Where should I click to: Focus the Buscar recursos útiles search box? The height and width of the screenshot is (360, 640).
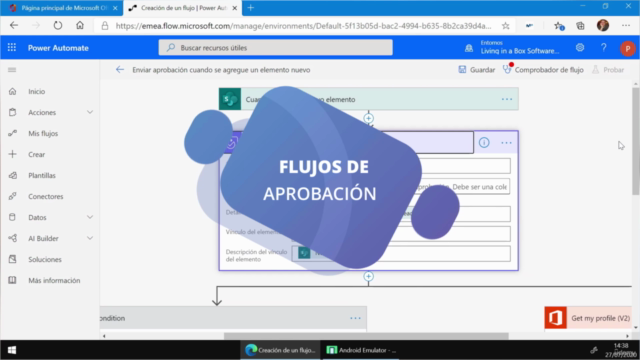[x=276, y=48]
